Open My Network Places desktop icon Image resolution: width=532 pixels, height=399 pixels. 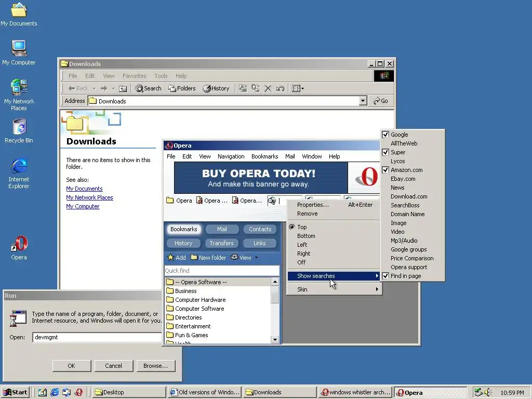tap(19, 95)
